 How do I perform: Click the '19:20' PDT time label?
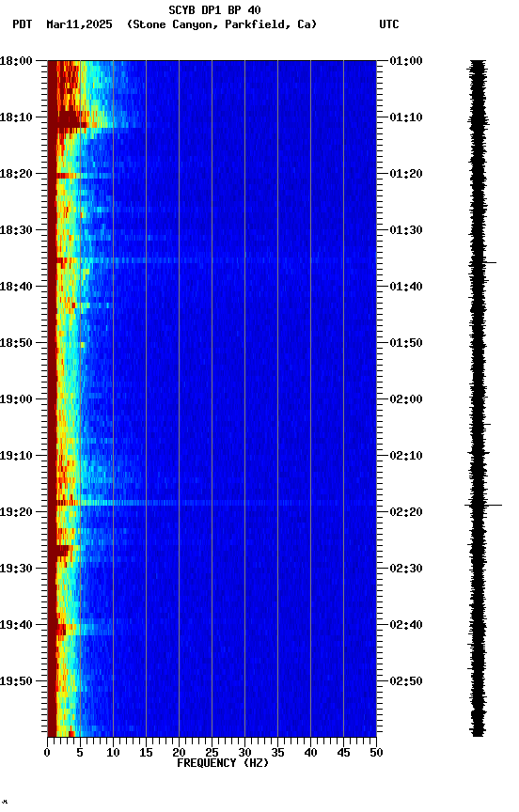point(16,512)
